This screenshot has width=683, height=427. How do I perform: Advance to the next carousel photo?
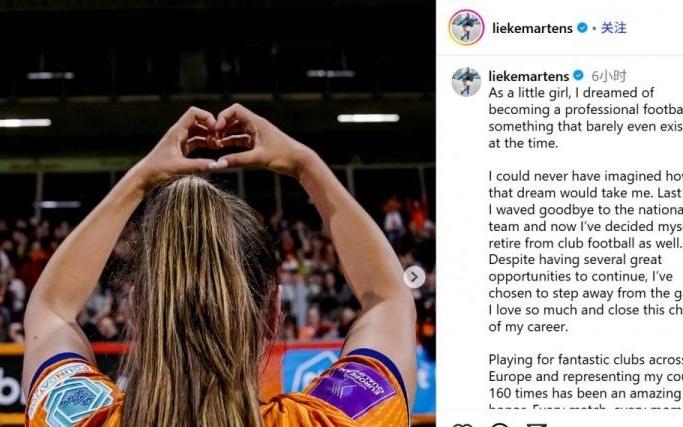[x=414, y=276]
